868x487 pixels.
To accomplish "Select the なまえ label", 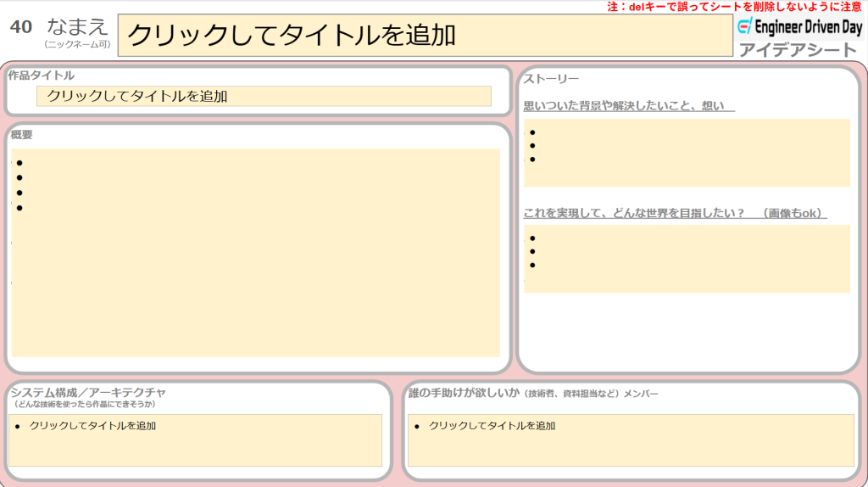I will tap(78, 26).
